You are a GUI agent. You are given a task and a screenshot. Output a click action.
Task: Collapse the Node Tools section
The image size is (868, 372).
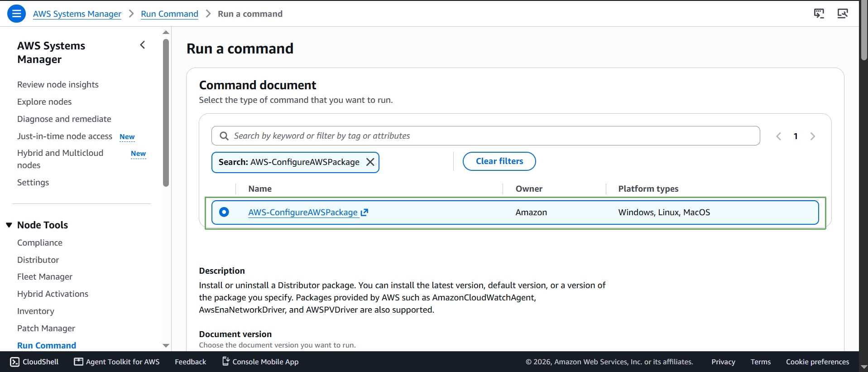9,225
